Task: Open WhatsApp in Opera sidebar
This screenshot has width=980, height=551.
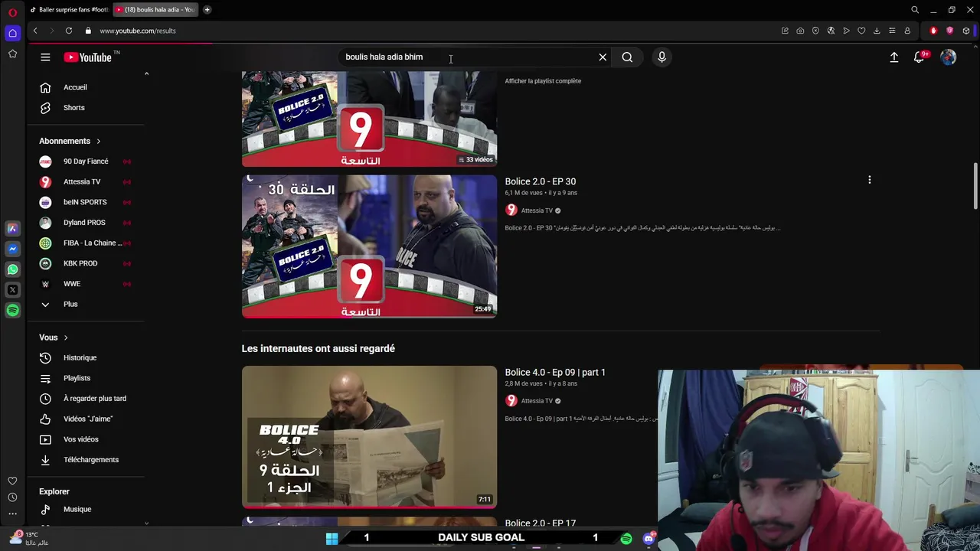Action: [12, 269]
